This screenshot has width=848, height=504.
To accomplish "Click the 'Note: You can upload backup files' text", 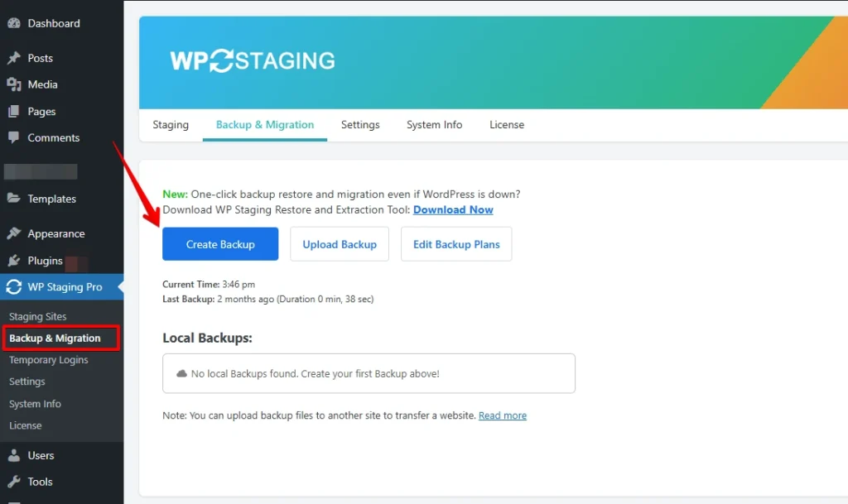I will pos(319,415).
